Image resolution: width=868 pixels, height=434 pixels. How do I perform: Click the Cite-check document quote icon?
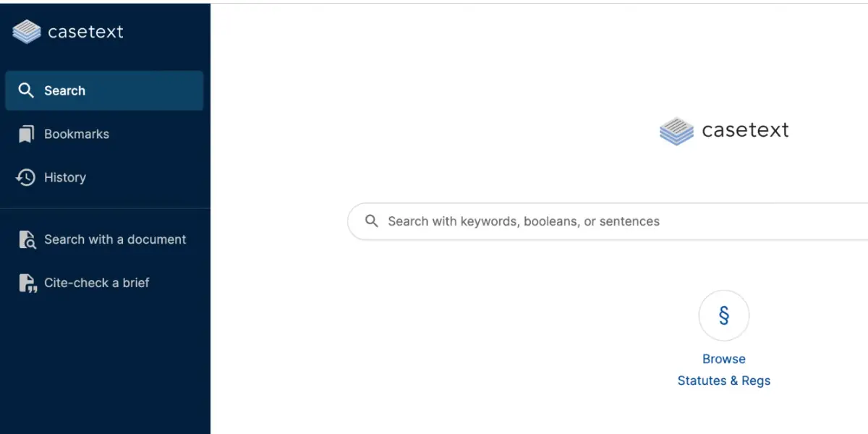(27, 284)
